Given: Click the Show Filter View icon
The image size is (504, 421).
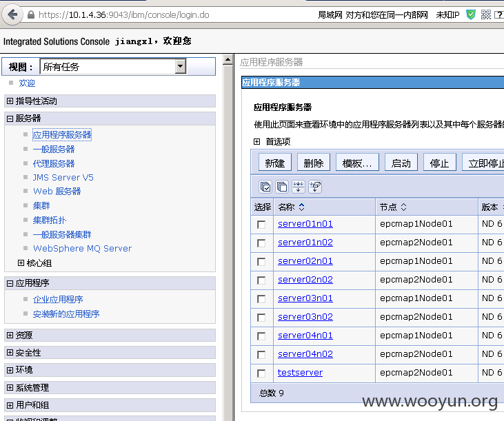Looking at the screenshot, I should pyautogui.click(x=299, y=187).
